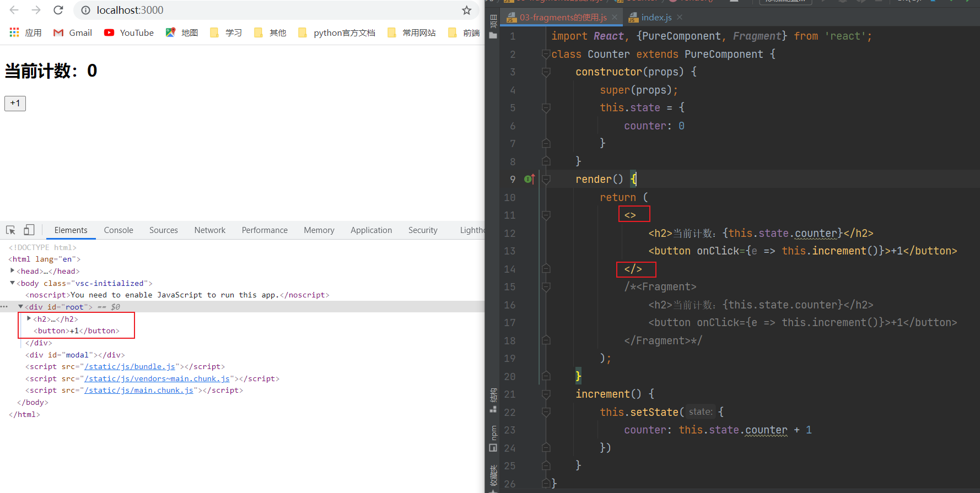This screenshot has width=980, height=493.
Task: Open the /static/js/vendors~main.chunk.js link
Action: point(157,378)
